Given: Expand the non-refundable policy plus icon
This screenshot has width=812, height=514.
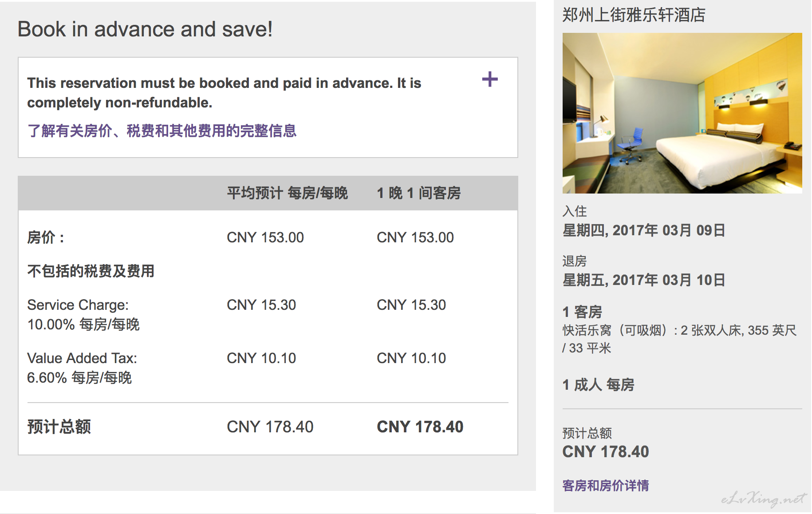Looking at the screenshot, I should click(490, 79).
